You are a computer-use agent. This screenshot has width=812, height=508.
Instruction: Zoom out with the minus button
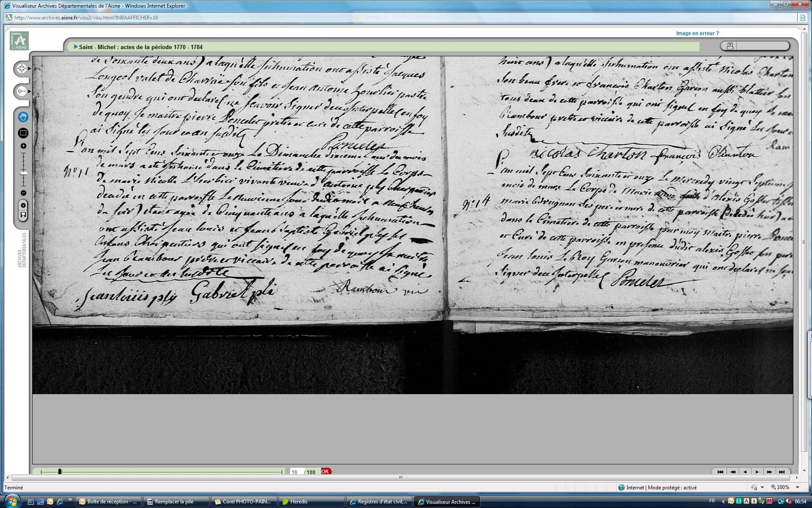[x=23, y=193]
